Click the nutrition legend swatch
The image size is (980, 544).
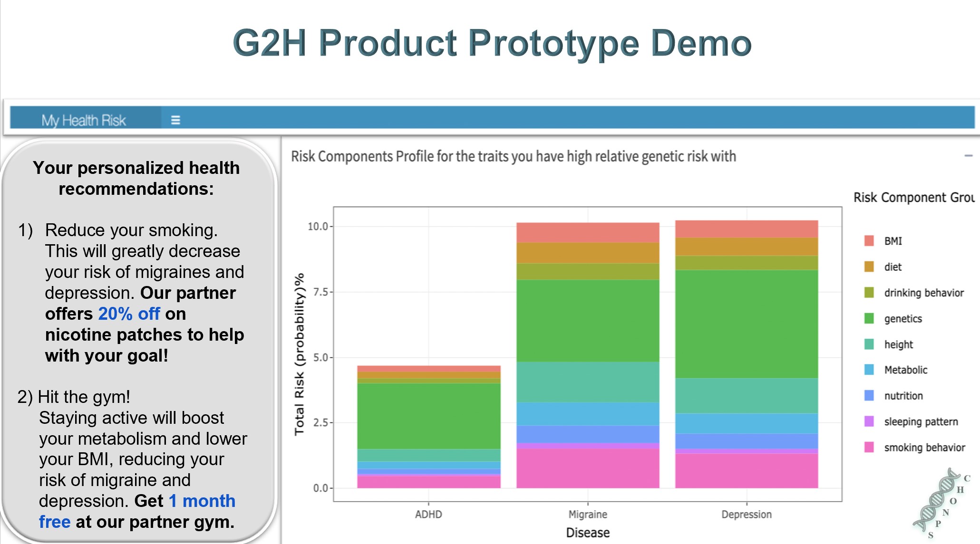tap(869, 395)
